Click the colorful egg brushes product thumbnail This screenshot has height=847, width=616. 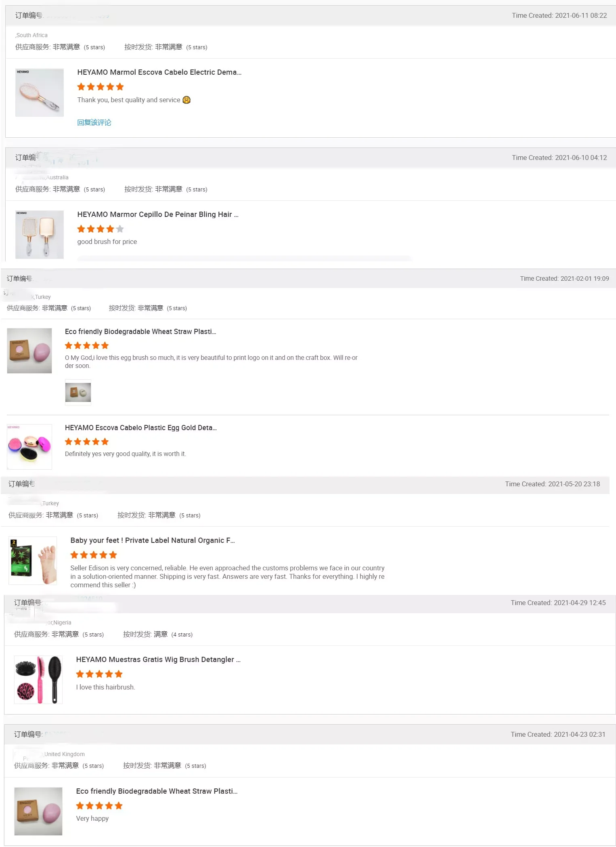29,447
